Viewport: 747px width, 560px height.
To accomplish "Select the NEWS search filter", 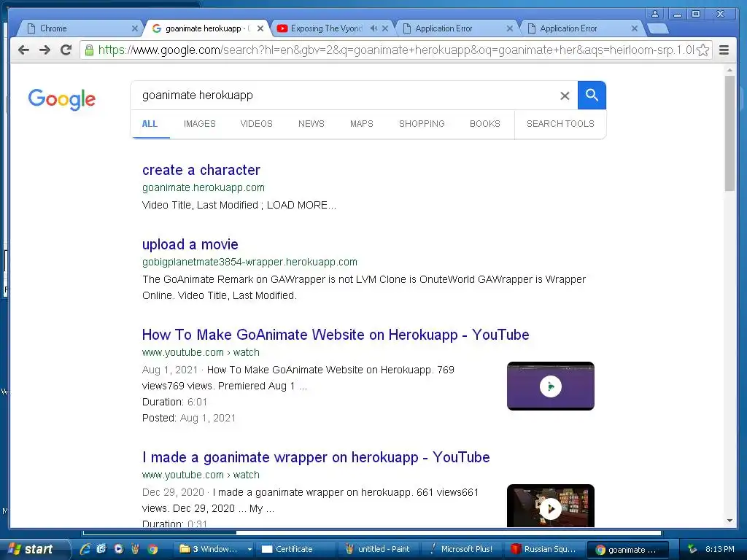I will [311, 124].
